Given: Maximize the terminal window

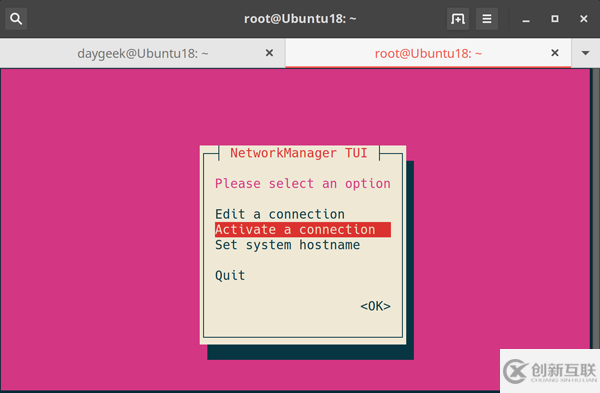Looking at the screenshot, I should [x=555, y=18].
